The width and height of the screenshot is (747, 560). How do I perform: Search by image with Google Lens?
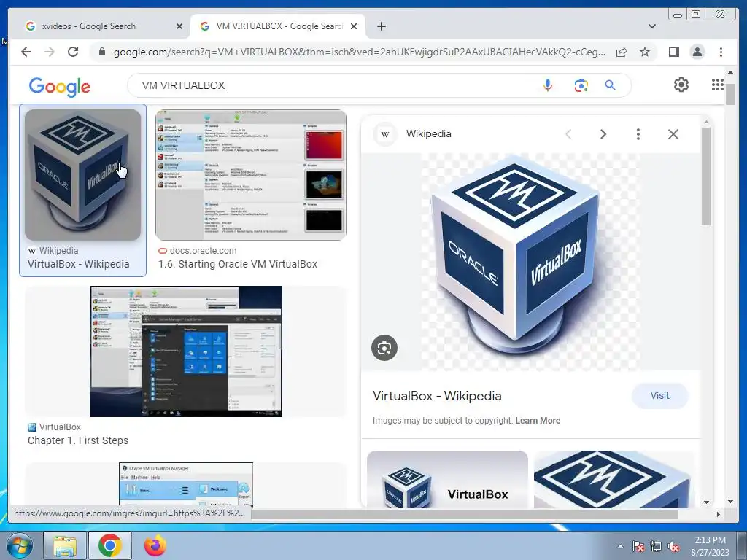[581, 85]
